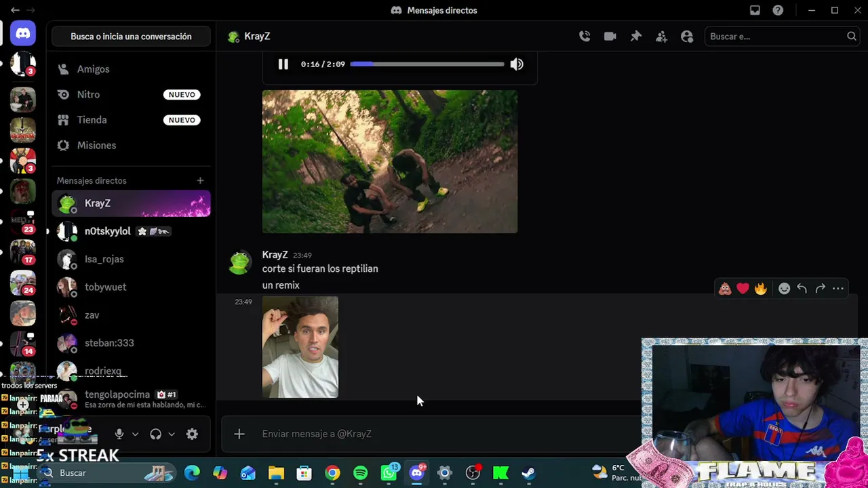Open the Discord inbox
868x488 pixels.
(x=755, y=10)
